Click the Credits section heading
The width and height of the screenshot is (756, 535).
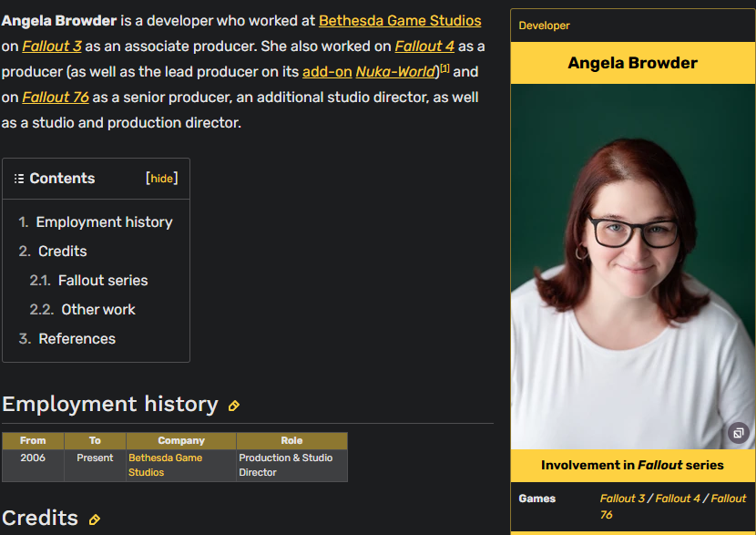click(x=40, y=518)
